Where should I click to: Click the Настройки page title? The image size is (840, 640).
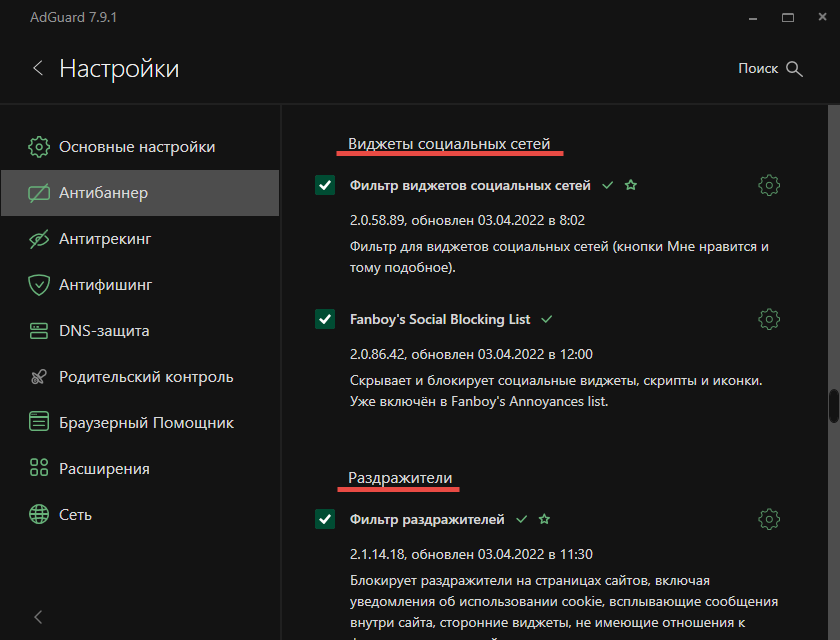tap(119, 69)
